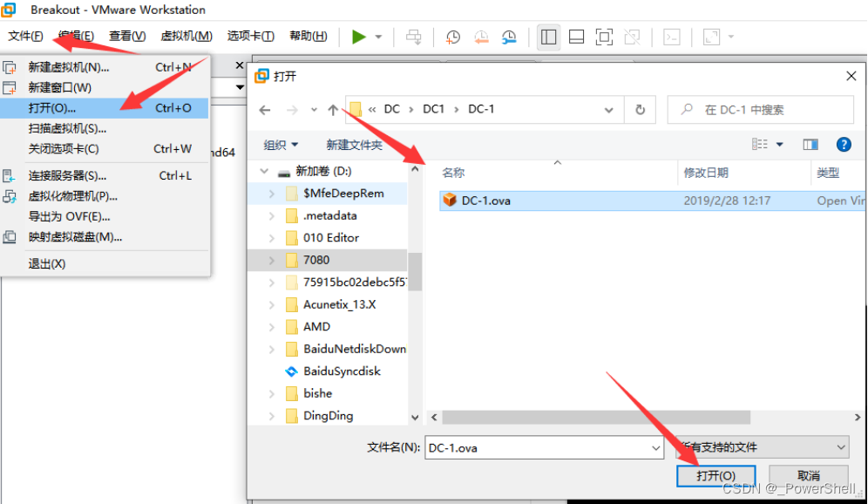Expand the address bar history dropdown
The height and width of the screenshot is (504, 868).
[609, 110]
